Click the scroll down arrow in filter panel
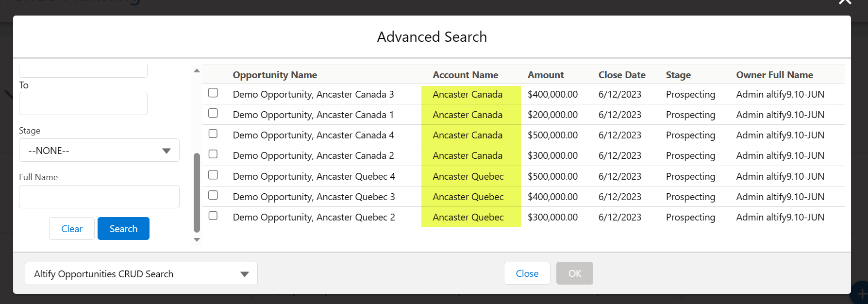868x304 pixels. (197, 239)
